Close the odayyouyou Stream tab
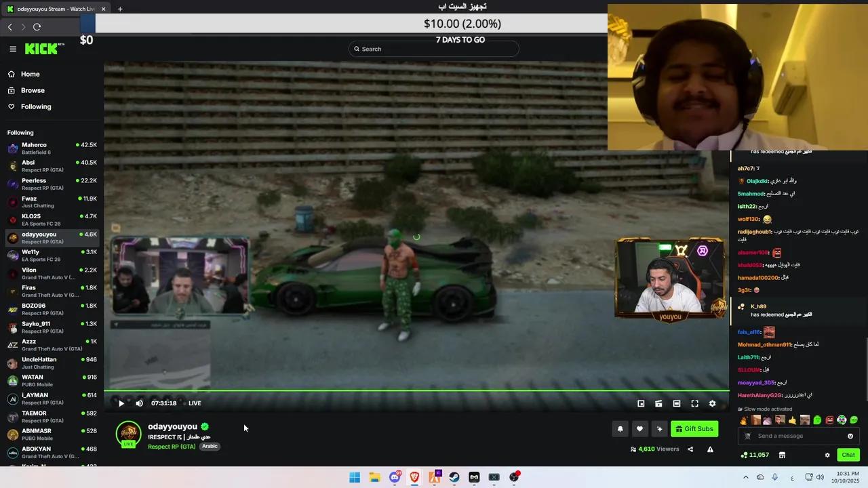 click(104, 9)
